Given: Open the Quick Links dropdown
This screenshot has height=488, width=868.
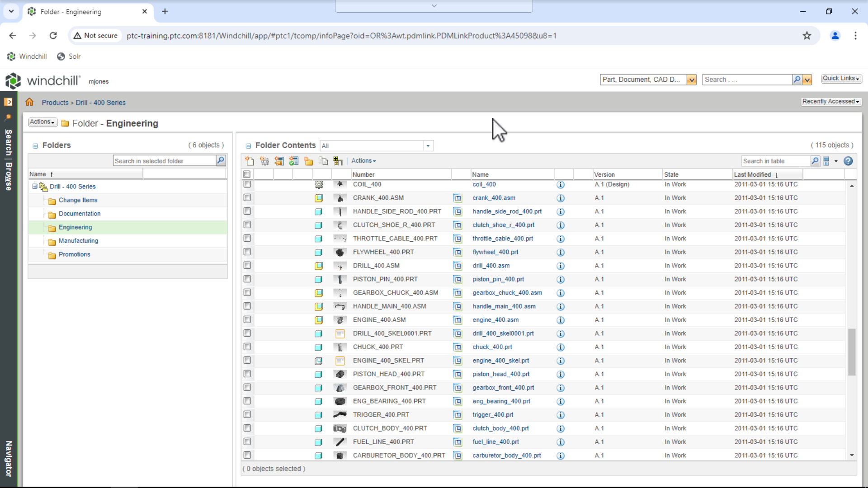Looking at the screenshot, I should click(x=841, y=79).
